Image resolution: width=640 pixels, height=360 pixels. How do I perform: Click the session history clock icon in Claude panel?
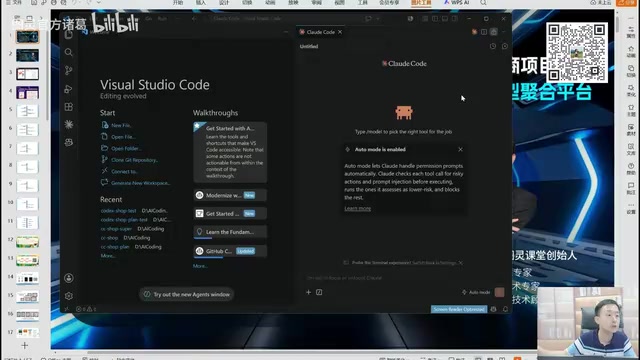click(493, 46)
